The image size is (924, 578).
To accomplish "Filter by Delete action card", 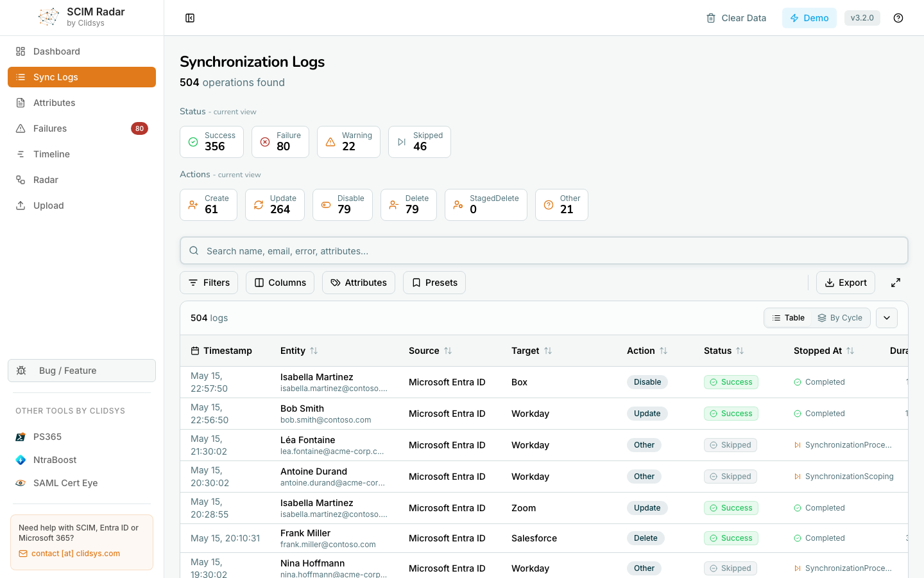I will pyautogui.click(x=409, y=205).
